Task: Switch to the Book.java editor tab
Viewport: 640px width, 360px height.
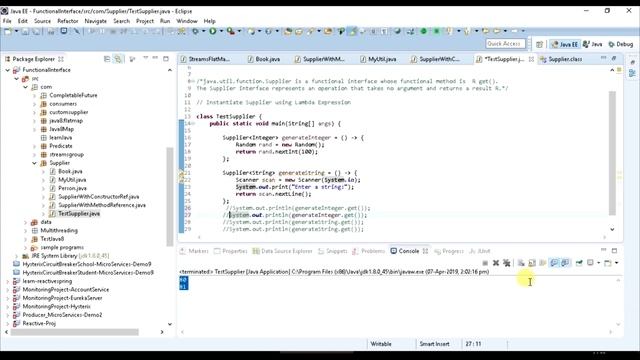Action: pyautogui.click(x=264, y=59)
